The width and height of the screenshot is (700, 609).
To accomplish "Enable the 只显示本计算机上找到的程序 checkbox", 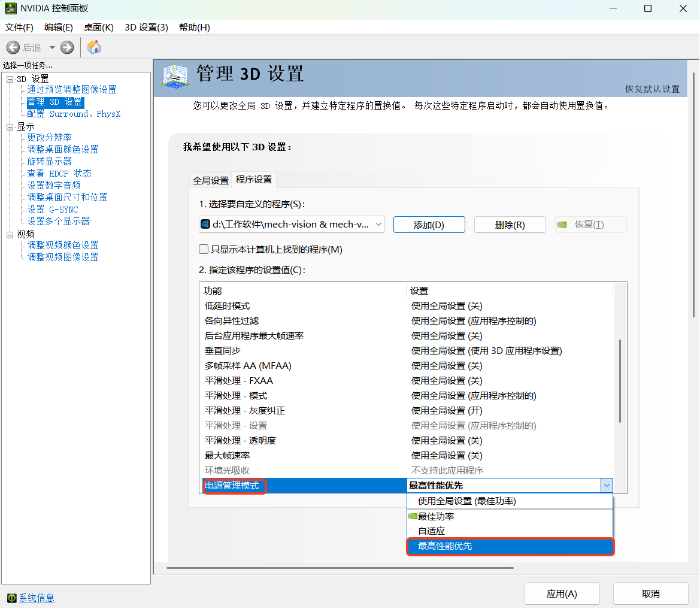I will (204, 249).
